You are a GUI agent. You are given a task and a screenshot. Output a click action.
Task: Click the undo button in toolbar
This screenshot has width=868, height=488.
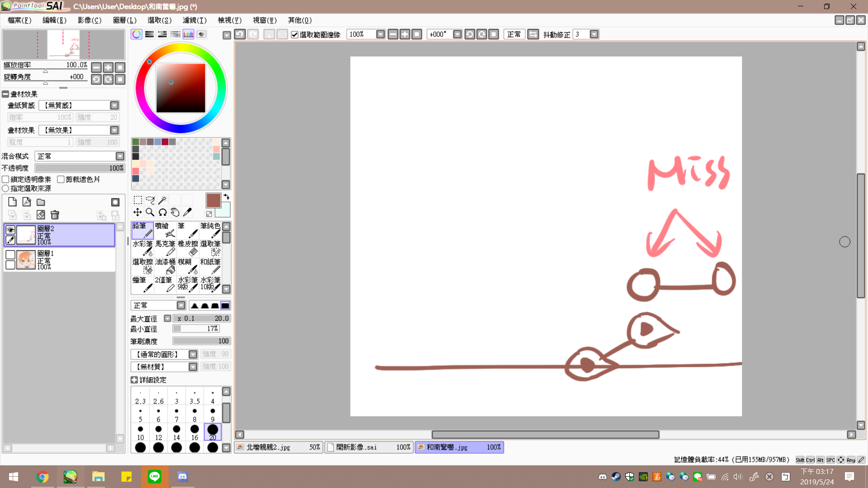coord(240,34)
